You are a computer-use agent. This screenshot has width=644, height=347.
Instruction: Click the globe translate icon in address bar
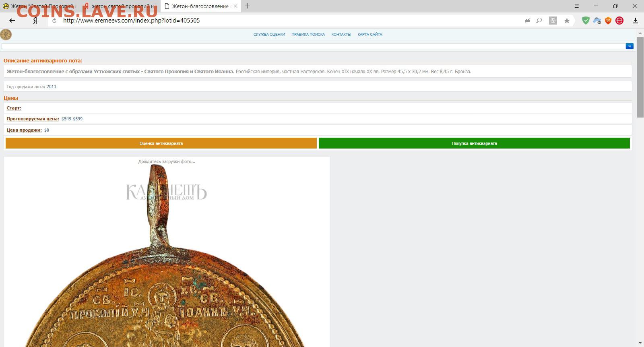point(553,21)
